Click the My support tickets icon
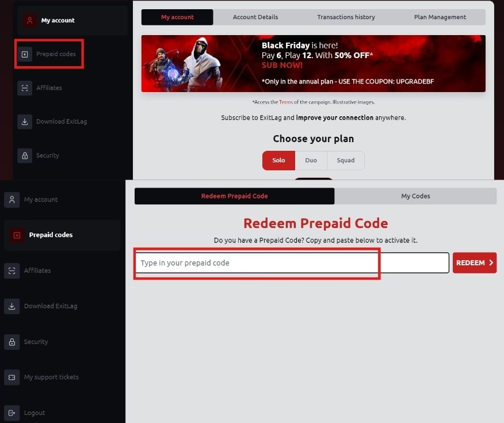The image size is (504, 423). (12, 378)
